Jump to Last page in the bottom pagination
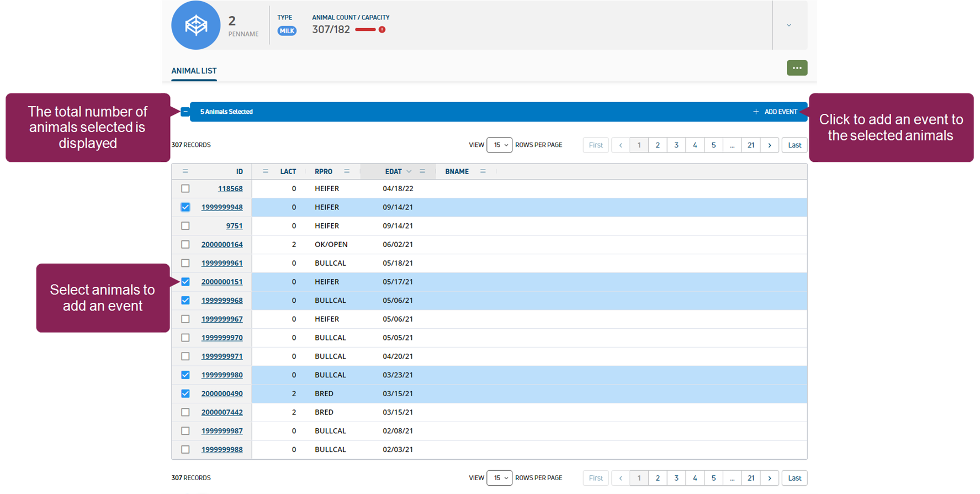This screenshot has width=980, height=494. 794,478
